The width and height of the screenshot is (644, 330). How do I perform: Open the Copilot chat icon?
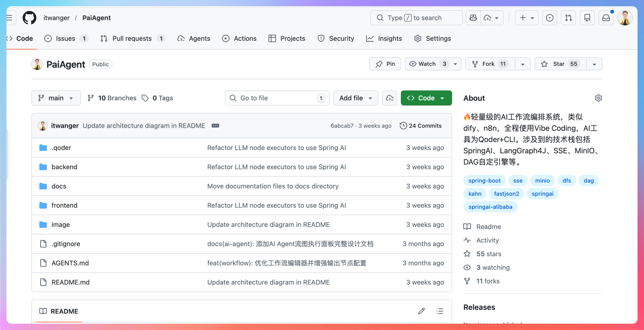473,18
